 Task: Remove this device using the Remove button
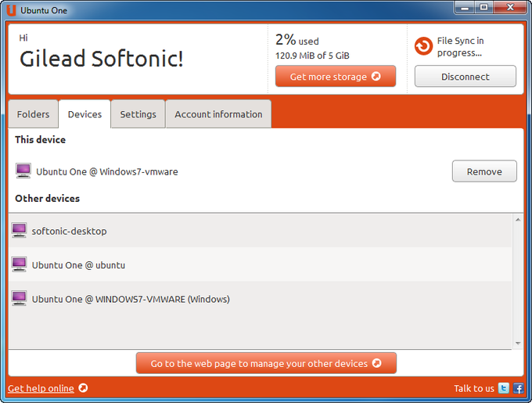pos(484,171)
